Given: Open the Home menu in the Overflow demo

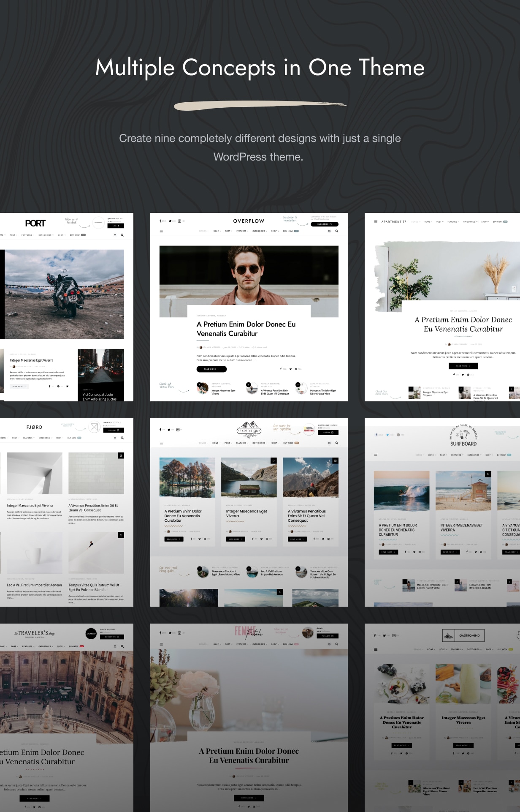Looking at the screenshot, I should pos(217,231).
